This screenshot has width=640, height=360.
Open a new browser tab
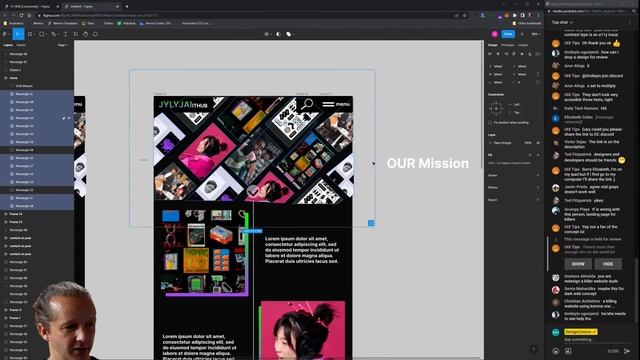pos(127,7)
